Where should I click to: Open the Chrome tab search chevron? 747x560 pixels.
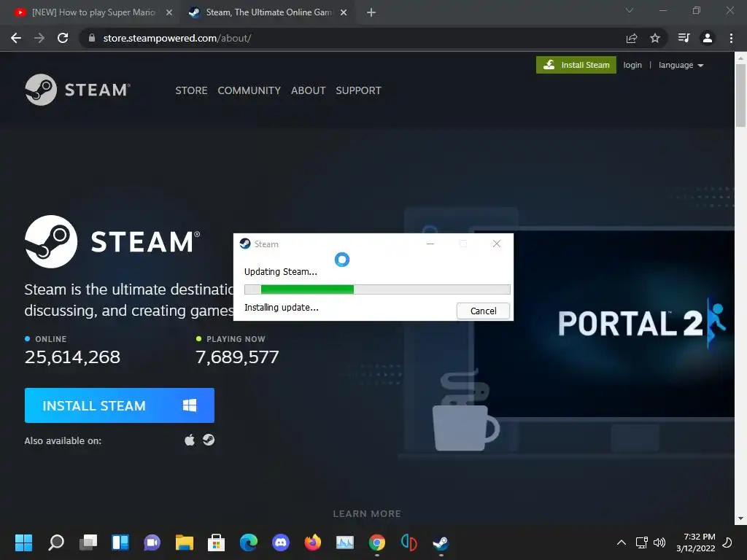(630, 10)
